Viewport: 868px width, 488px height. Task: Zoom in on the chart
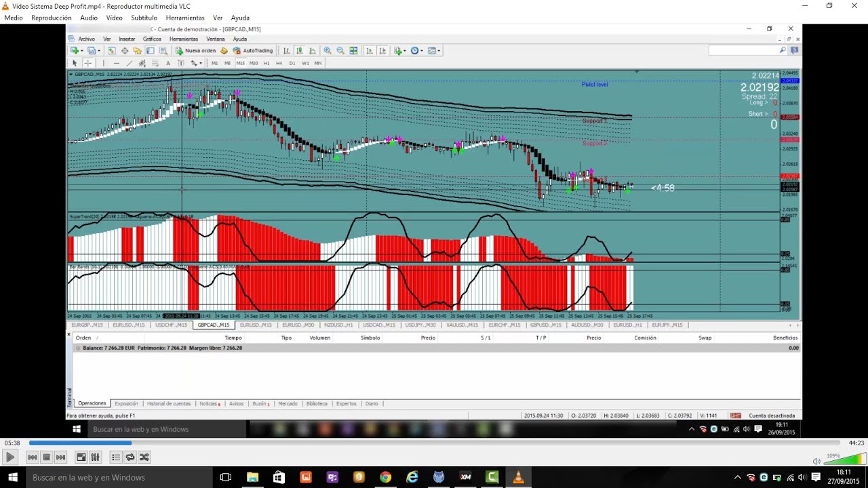328,51
